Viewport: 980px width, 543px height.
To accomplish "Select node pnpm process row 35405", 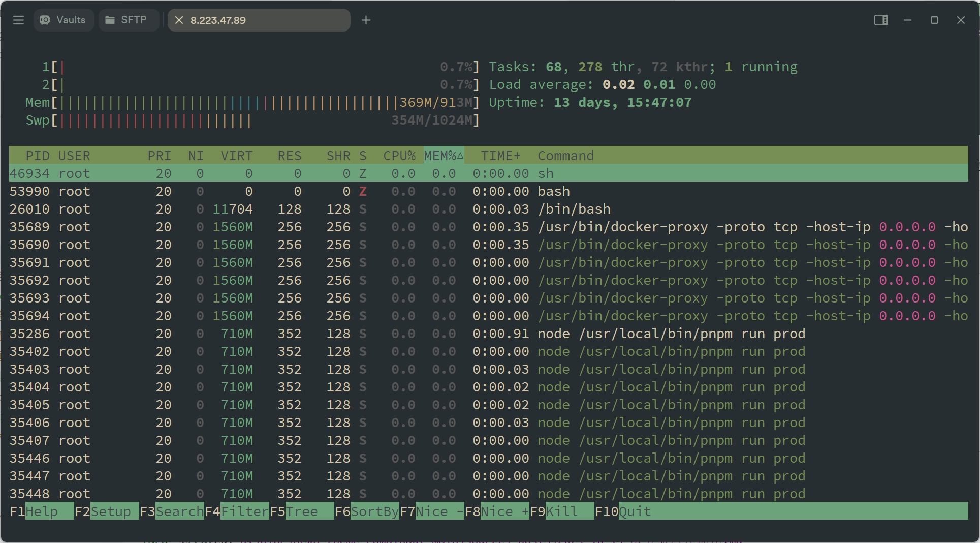I will 489,405.
